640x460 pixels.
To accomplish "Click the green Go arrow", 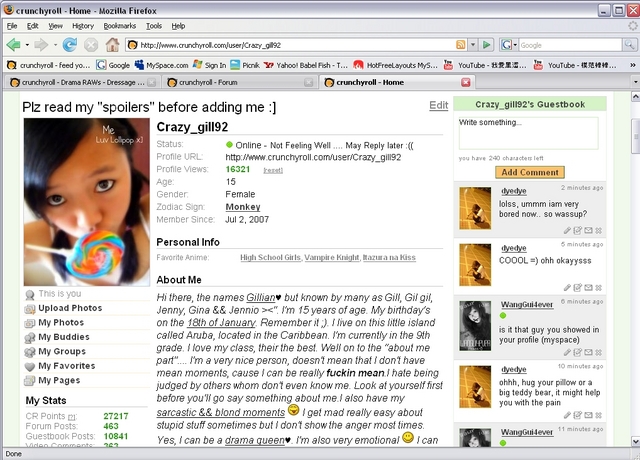I will (x=487, y=45).
